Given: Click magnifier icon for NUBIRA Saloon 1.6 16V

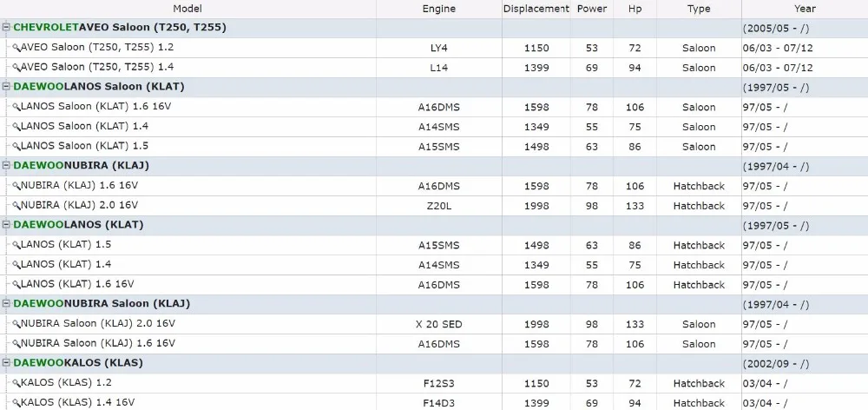Looking at the screenshot, I should (16, 344).
